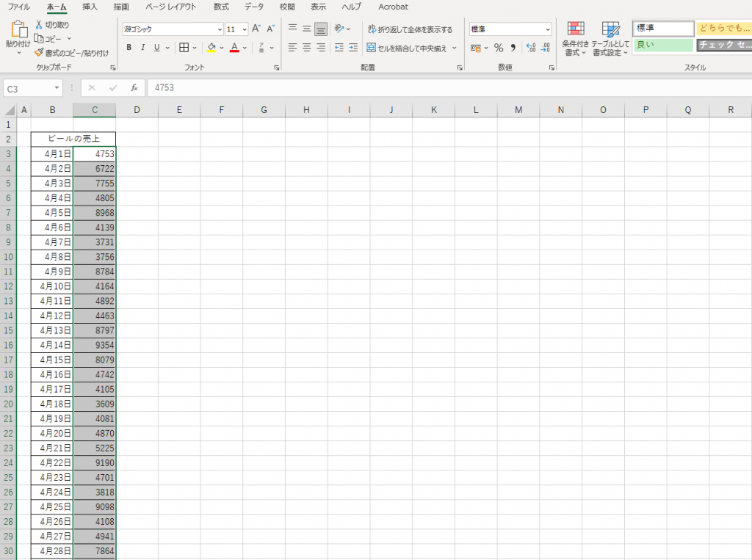Click the phonetic guide (ふりがな) icon
Image resolution: width=752 pixels, height=560 pixels.
tap(261, 48)
